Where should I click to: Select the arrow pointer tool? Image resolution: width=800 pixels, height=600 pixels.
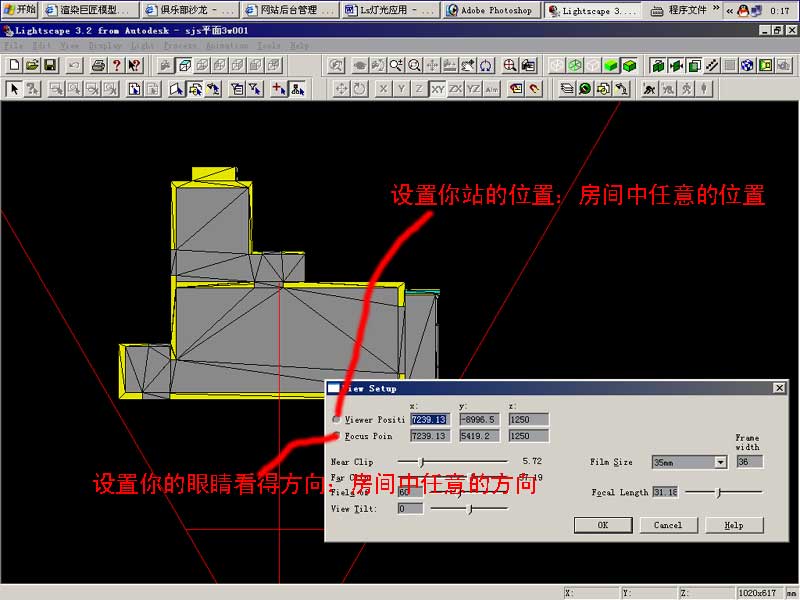pyautogui.click(x=14, y=89)
